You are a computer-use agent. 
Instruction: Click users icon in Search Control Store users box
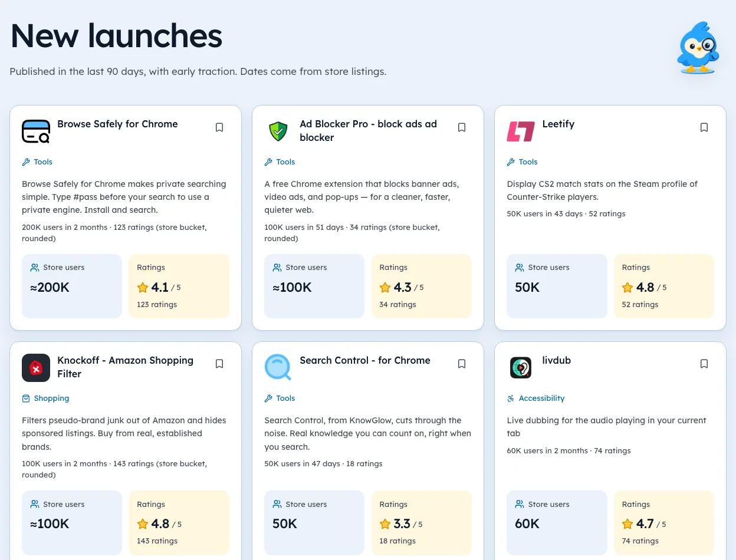pyautogui.click(x=277, y=505)
